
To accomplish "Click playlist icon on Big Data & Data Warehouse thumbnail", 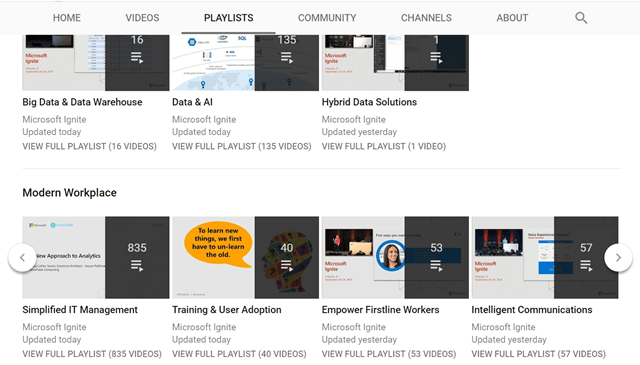I will tap(137, 58).
